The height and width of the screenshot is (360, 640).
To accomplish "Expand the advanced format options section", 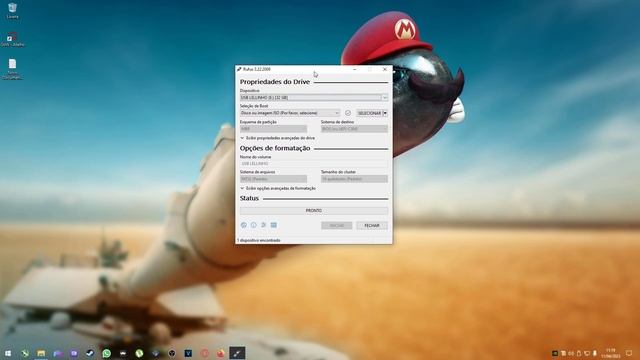I will 278,188.
